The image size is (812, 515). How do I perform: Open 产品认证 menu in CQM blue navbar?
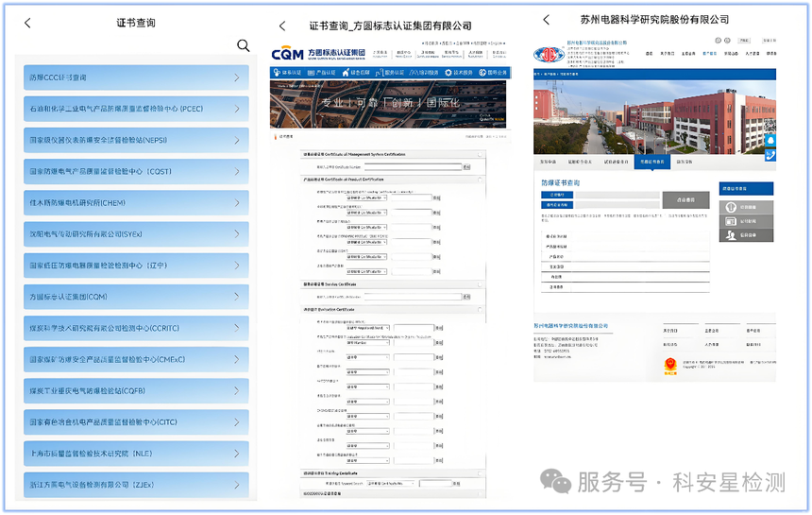(x=322, y=73)
